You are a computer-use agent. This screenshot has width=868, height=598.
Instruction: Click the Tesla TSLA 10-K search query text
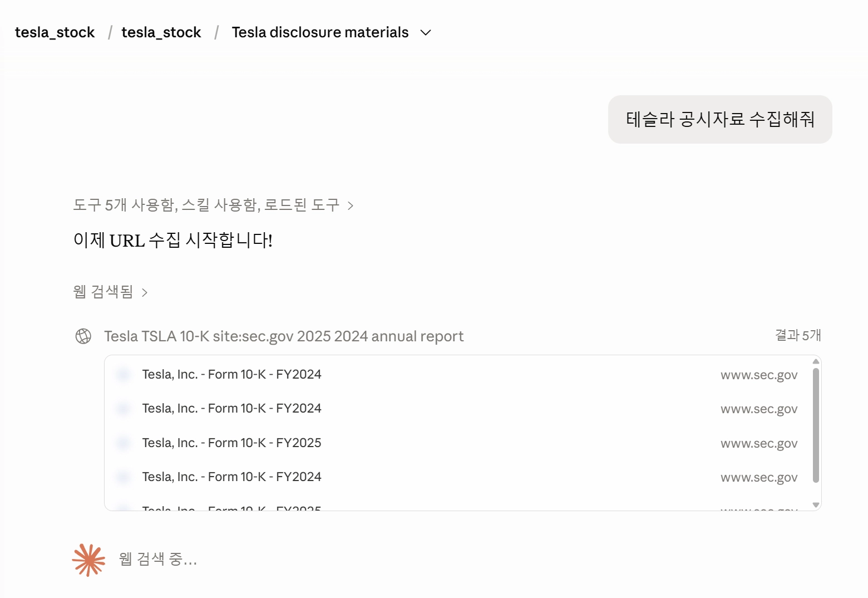(x=284, y=336)
